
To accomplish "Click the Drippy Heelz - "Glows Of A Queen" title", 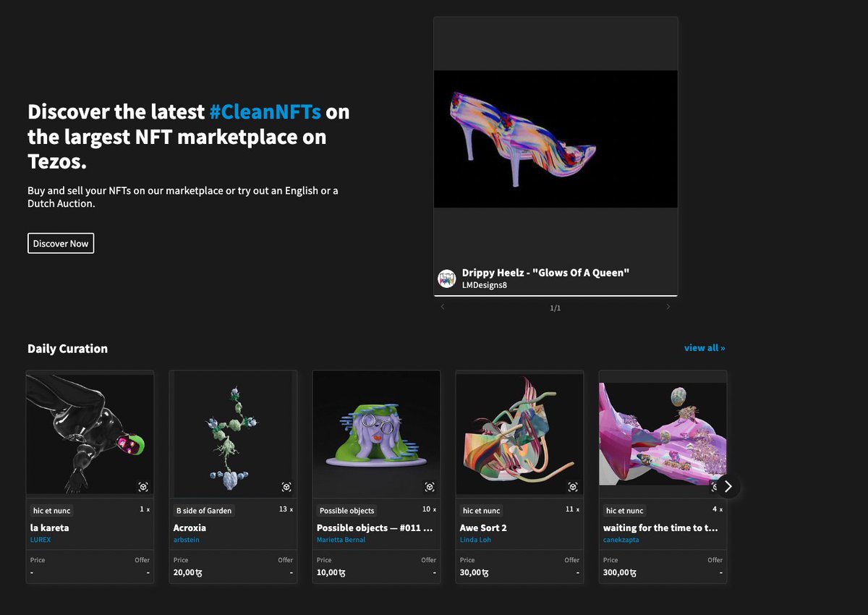I will coord(546,273).
